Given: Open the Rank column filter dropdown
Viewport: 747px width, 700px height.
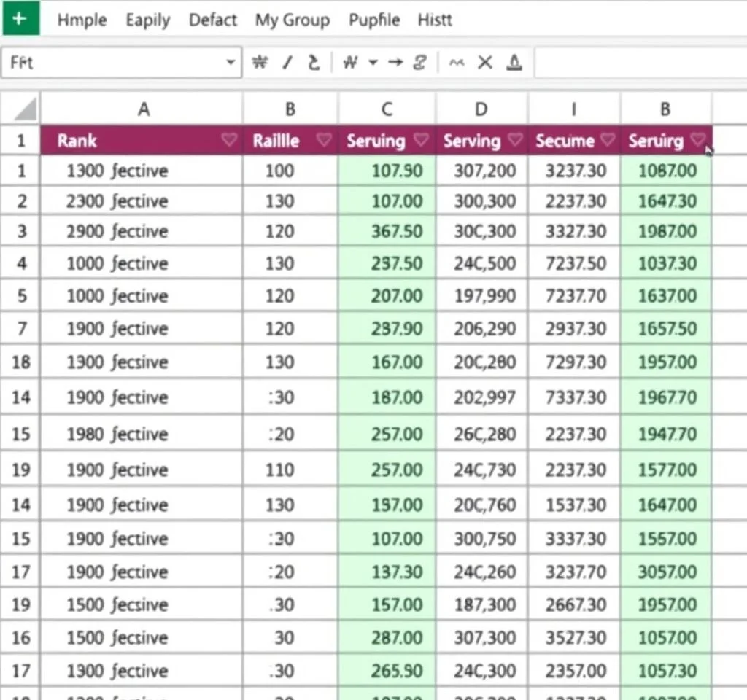Looking at the screenshot, I should coord(229,140).
